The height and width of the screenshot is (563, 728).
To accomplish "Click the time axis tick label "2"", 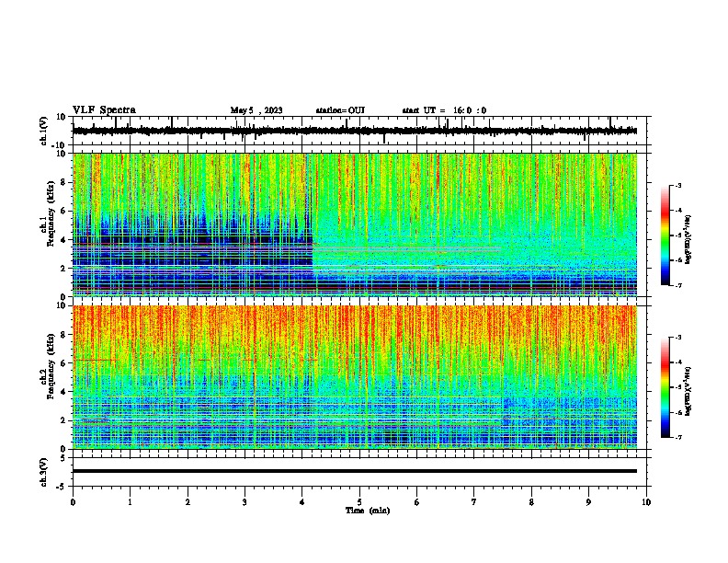I will point(188,502).
